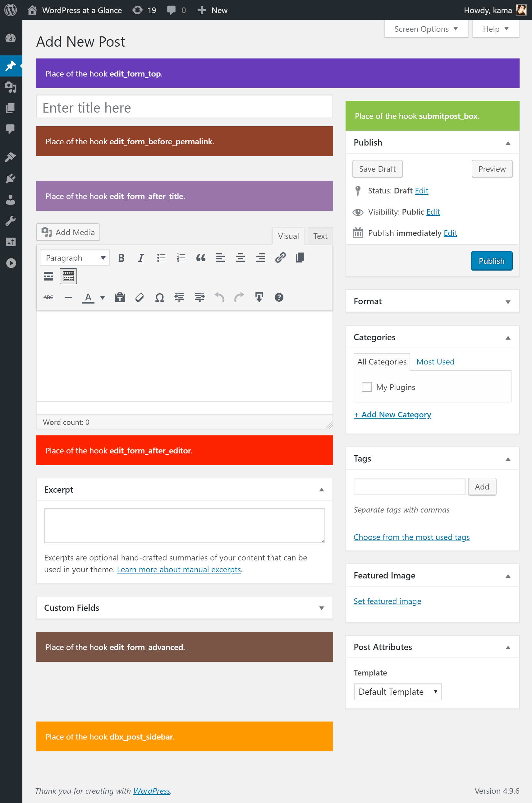Image resolution: width=532 pixels, height=803 pixels.
Task: Insert Read More tag icon
Action: (x=48, y=276)
